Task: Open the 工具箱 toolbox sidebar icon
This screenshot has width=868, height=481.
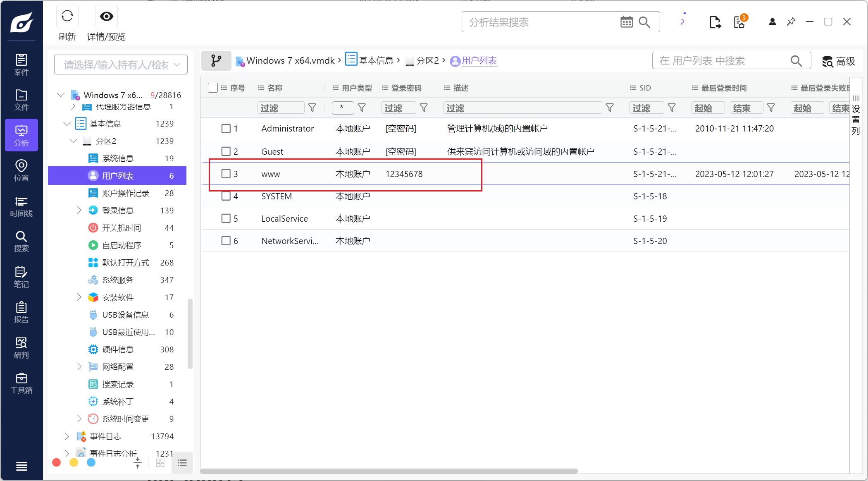Action: [x=21, y=383]
